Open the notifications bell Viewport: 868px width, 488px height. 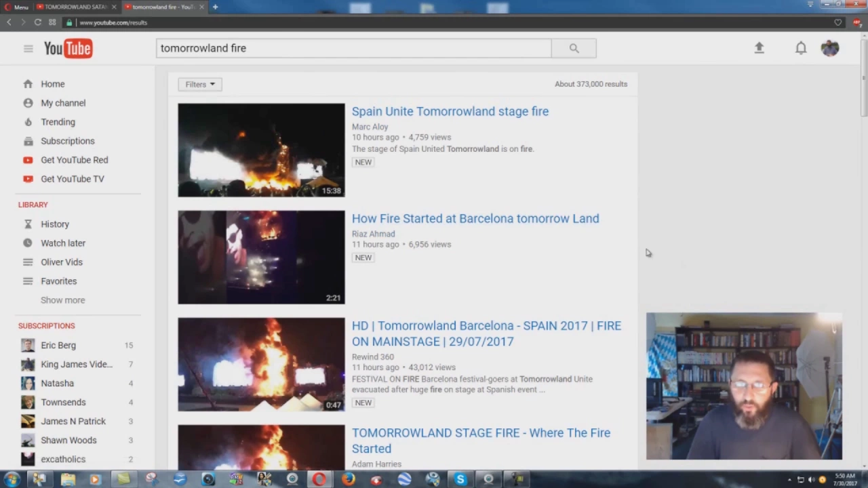click(x=801, y=47)
